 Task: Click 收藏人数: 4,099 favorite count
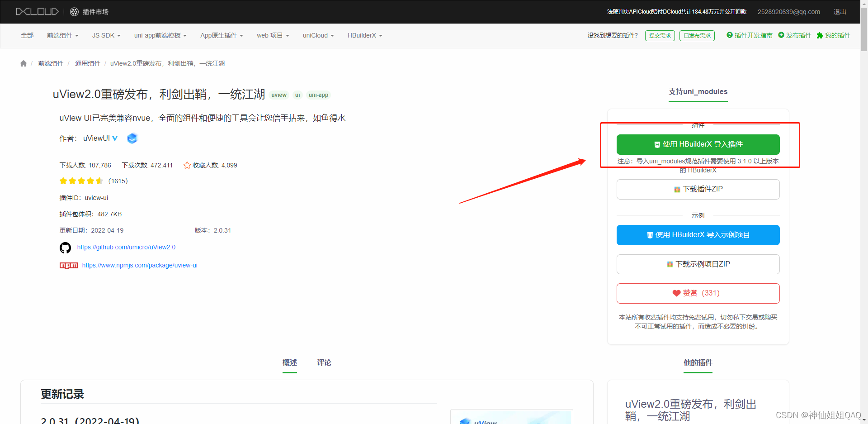[x=215, y=165]
